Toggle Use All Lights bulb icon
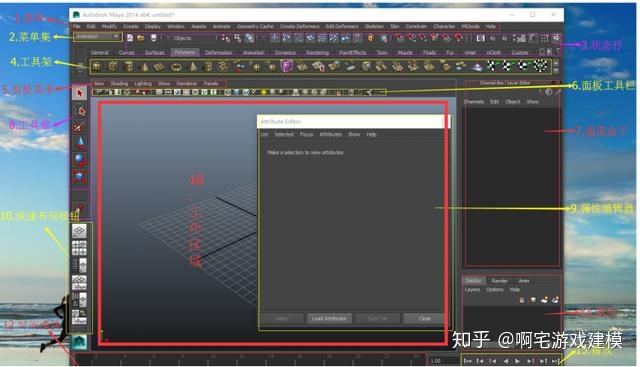Viewport: 640px width, 367px height. click(x=264, y=92)
